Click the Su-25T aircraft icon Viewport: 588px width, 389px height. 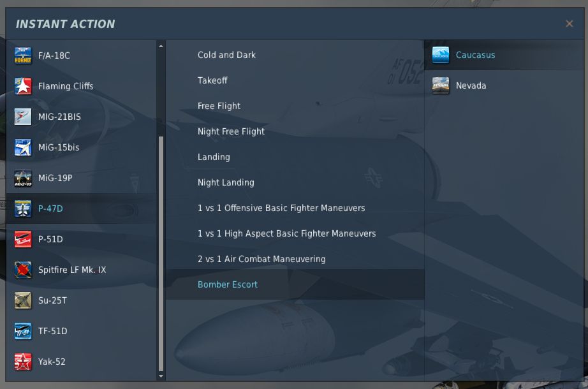23,300
